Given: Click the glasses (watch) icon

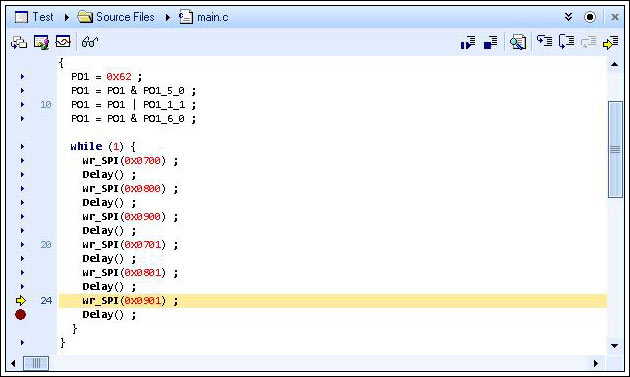Looking at the screenshot, I should coord(90,41).
